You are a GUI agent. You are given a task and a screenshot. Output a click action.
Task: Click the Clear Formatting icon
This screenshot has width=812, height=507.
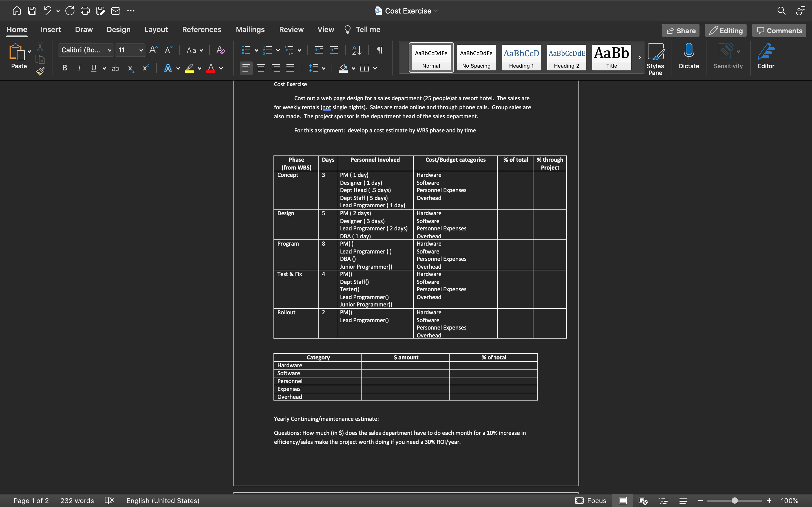(220, 50)
